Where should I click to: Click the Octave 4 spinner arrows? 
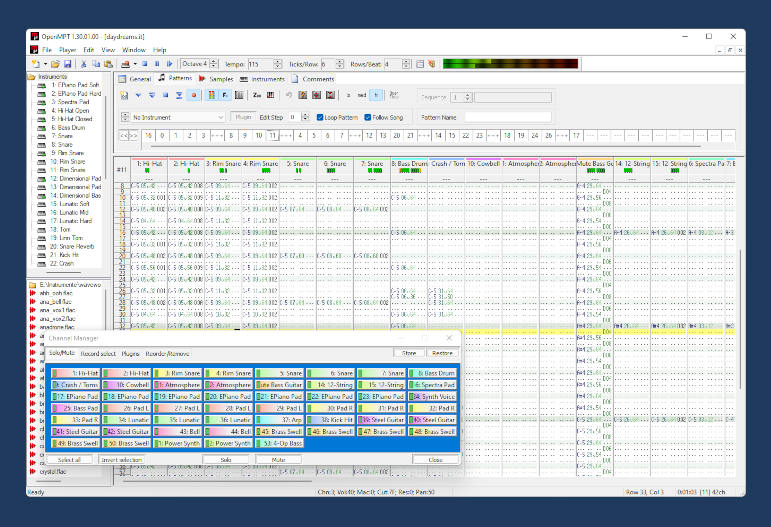click(213, 64)
